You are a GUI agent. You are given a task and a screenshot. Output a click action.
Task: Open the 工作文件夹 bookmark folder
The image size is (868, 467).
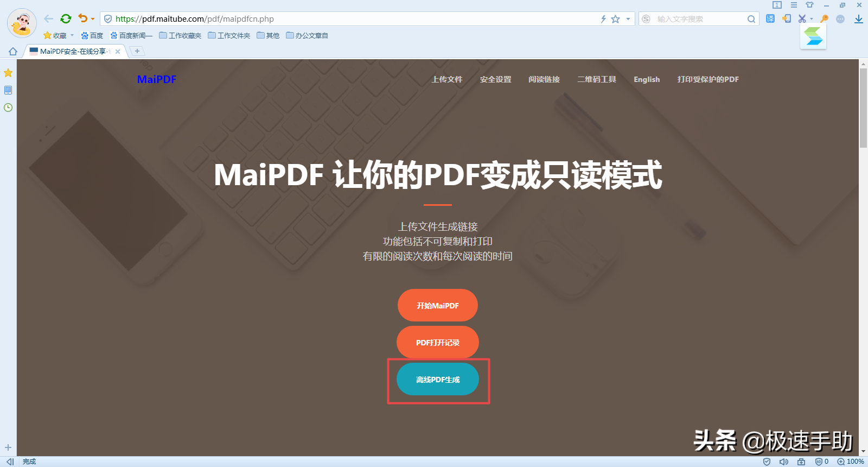229,35
